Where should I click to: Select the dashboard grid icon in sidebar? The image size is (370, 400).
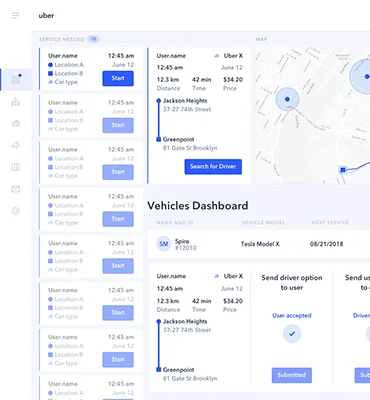[x=16, y=79]
